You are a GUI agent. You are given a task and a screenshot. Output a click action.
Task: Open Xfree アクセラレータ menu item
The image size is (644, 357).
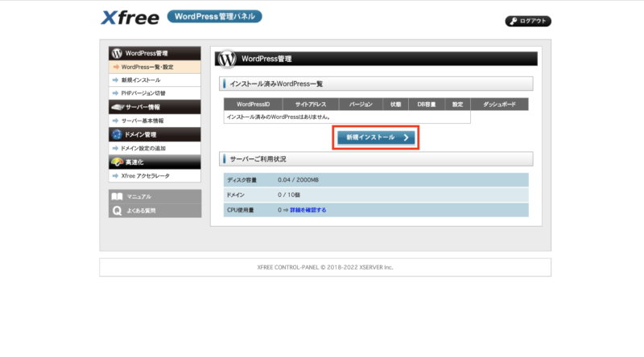point(155,175)
